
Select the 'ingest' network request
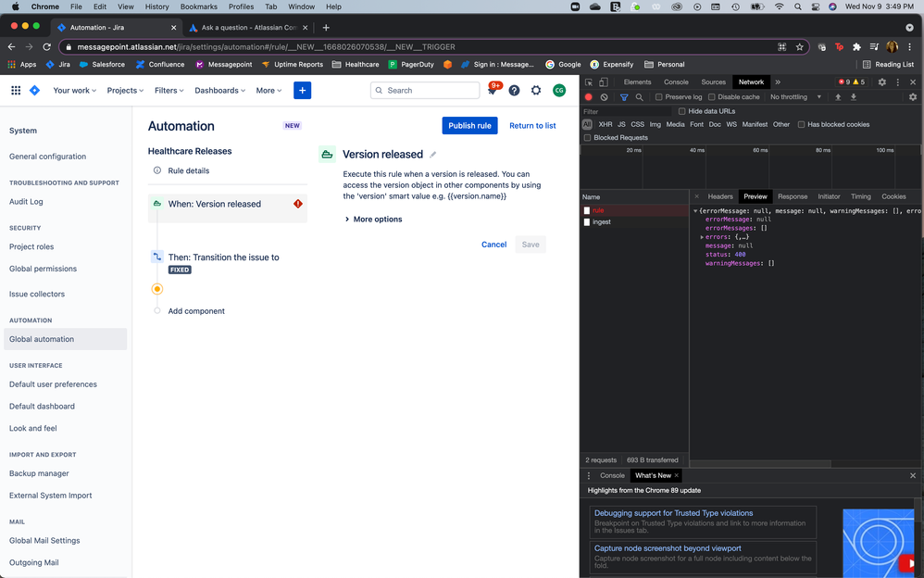[x=634, y=221]
